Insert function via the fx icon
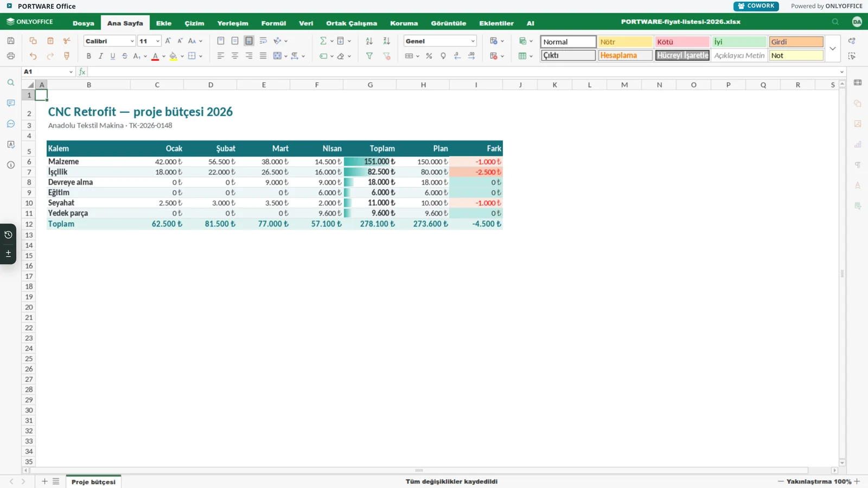This screenshot has width=868, height=488. (x=82, y=72)
